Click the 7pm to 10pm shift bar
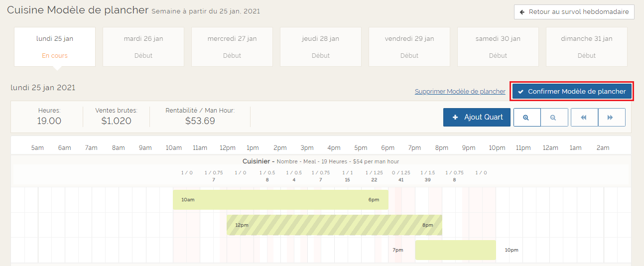 tap(455, 250)
